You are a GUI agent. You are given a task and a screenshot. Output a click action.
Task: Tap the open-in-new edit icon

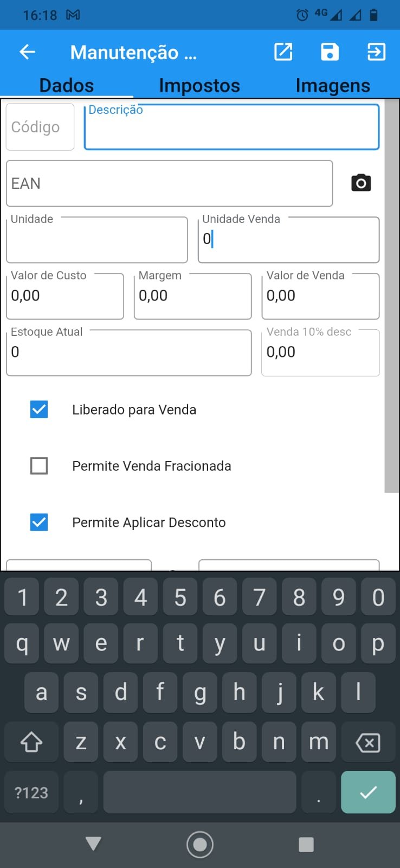click(283, 52)
